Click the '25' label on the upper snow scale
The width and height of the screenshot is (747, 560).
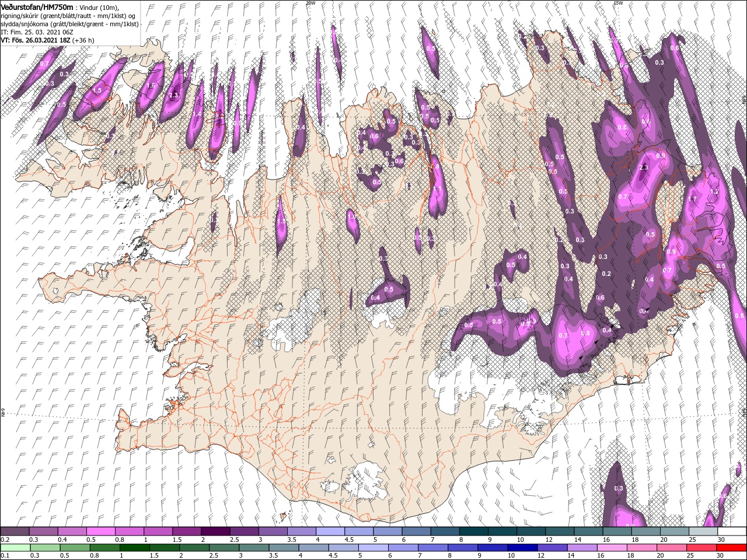point(692,540)
